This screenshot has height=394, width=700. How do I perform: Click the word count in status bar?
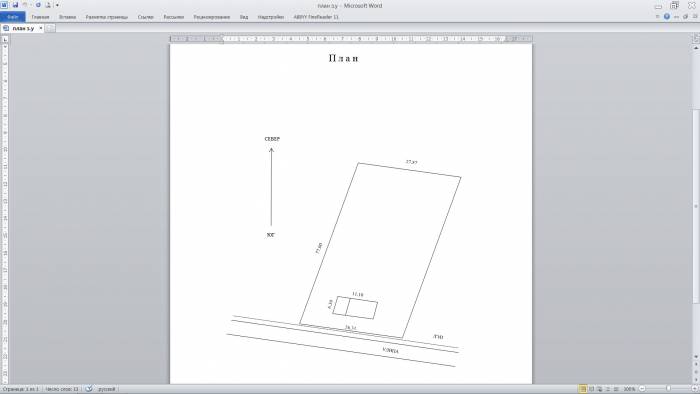pos(62,389)
